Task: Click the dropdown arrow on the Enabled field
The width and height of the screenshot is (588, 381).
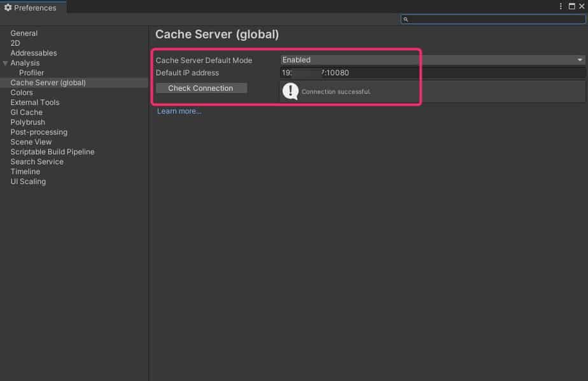Action: pyautogui.click(x=579, y=59)
